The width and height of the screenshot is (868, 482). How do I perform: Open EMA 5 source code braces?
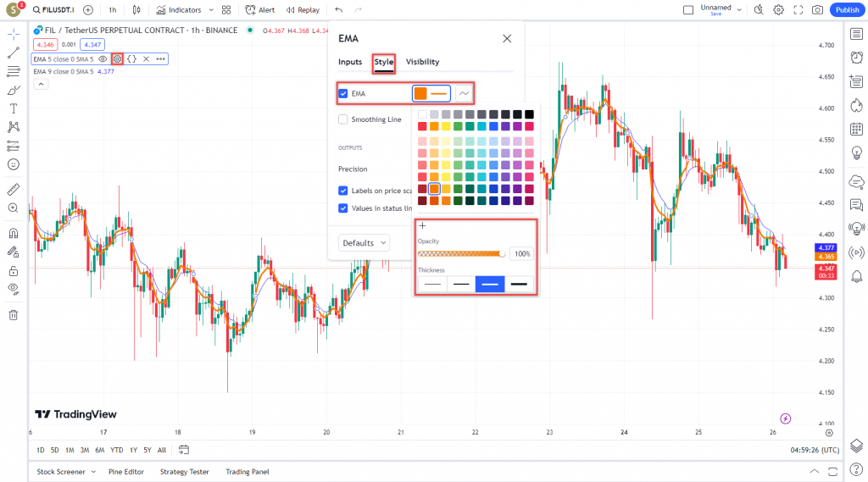131,58
